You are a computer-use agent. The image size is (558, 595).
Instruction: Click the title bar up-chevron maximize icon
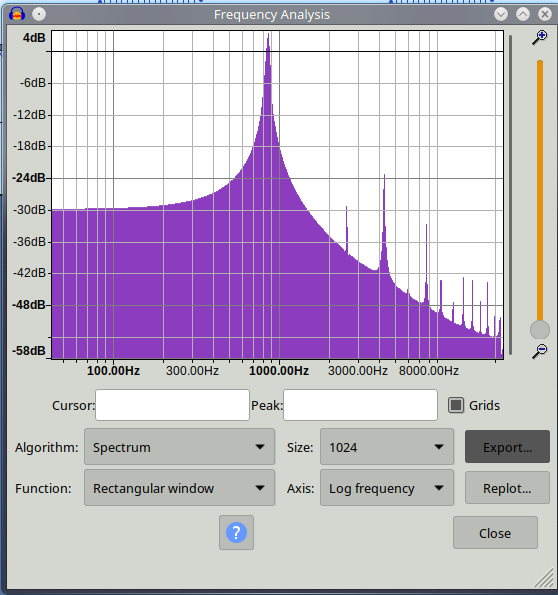523,14
